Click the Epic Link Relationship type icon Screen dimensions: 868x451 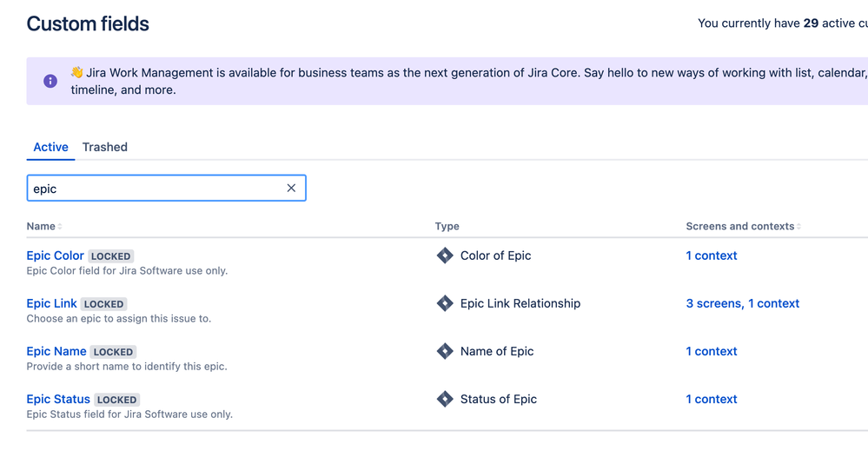pyautogui.click(x=445, y=303)
